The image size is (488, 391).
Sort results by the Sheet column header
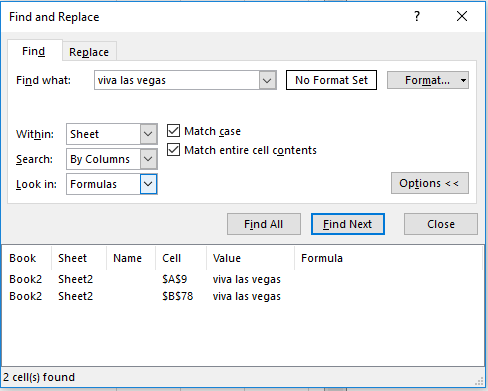tap(79, 258)
